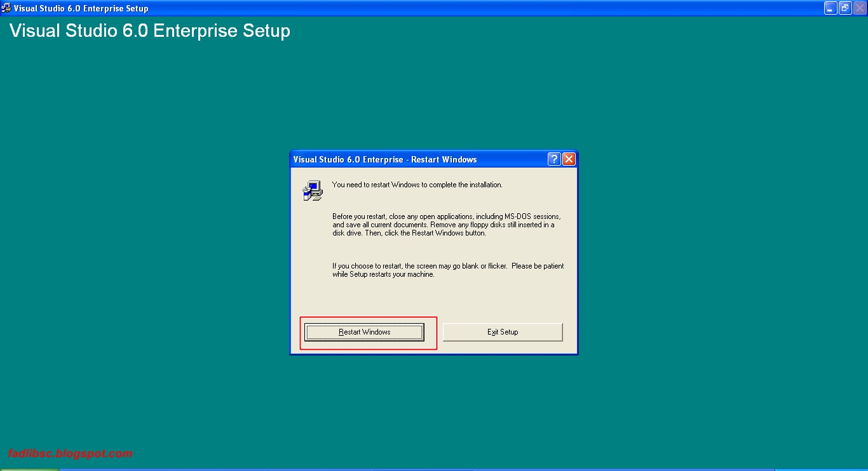Click the Exit Setup button
This screenshot has width=868, height=471.
[x=503, y=332]
